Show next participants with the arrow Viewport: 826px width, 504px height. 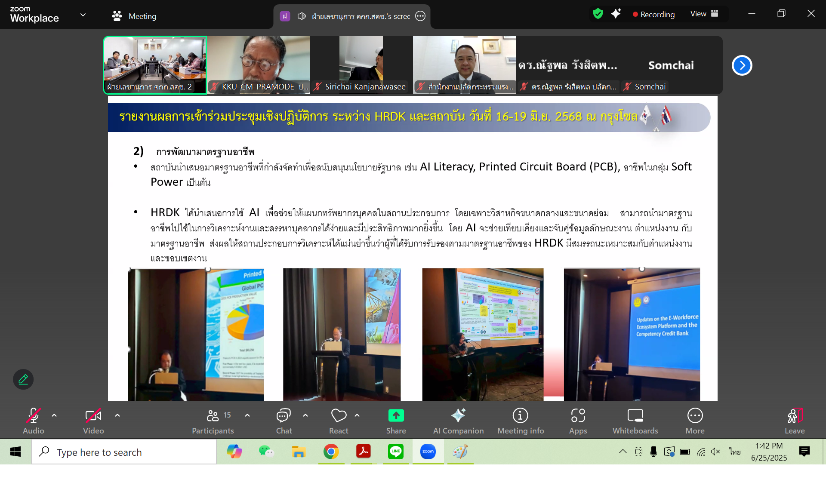pyautogui.click(x=742, y=65)
